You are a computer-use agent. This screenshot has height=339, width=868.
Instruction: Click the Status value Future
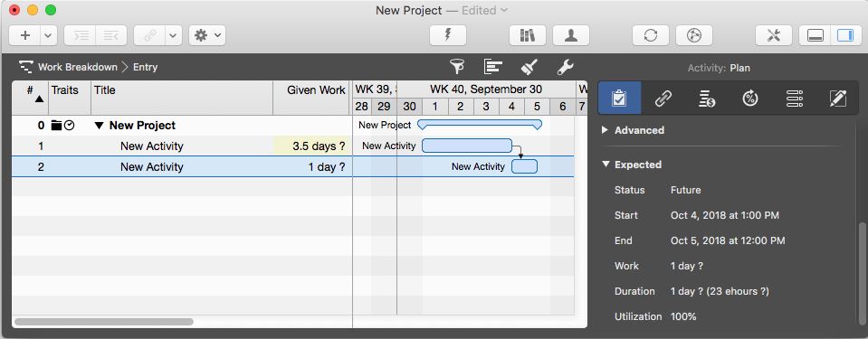[685, 190]
